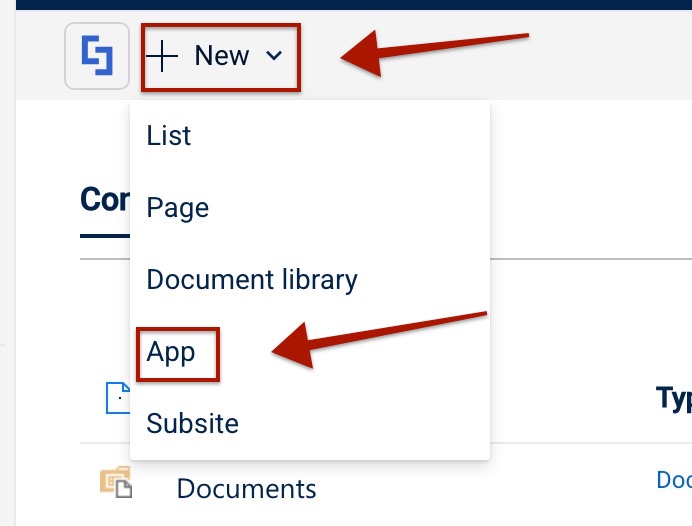Open the New dropdown button
The image size is (692, 526).
tap(221, 57)
